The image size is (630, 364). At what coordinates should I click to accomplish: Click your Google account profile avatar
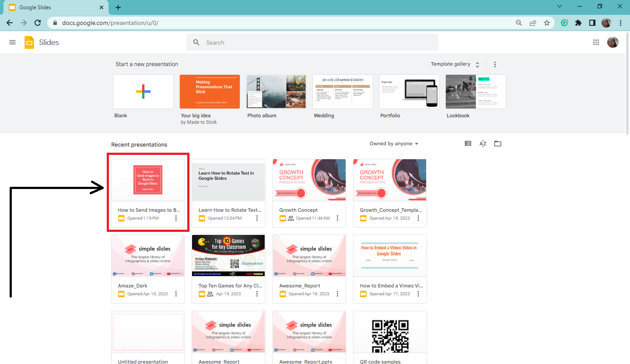pos(613,42)
